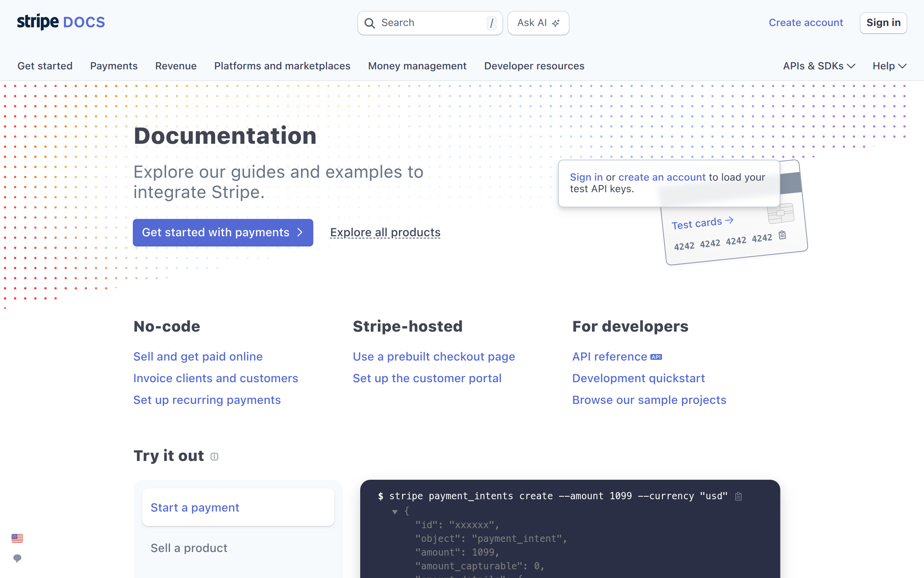The image size is (924, 578).
Task: Copy the stripe payment_intents command
Action: point(738,496)
